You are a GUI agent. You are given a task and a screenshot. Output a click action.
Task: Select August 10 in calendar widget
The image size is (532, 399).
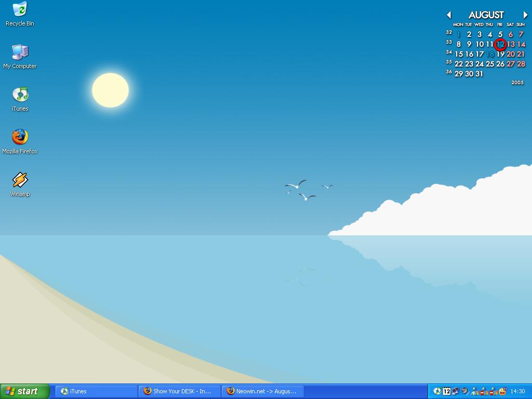(x=480, y=44)
